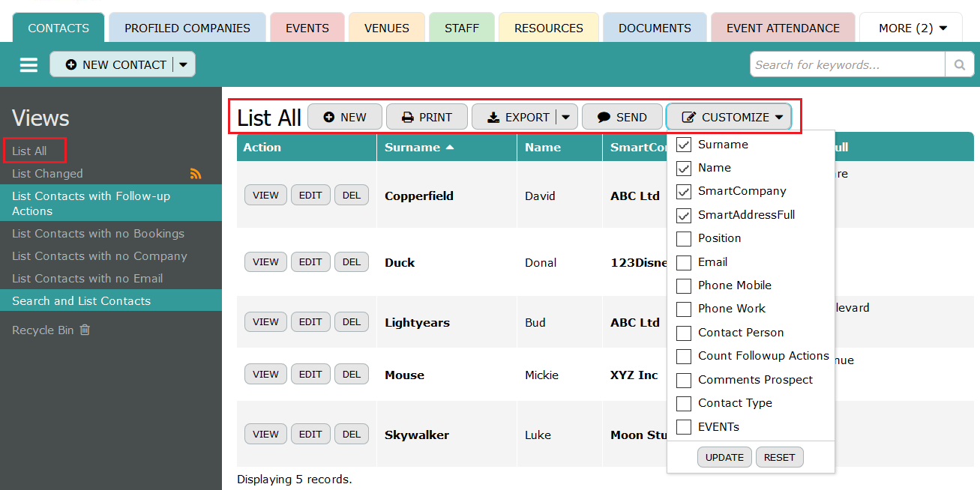
Task: Click the Recycle Bin trash icon
Action: coord(85,330)
